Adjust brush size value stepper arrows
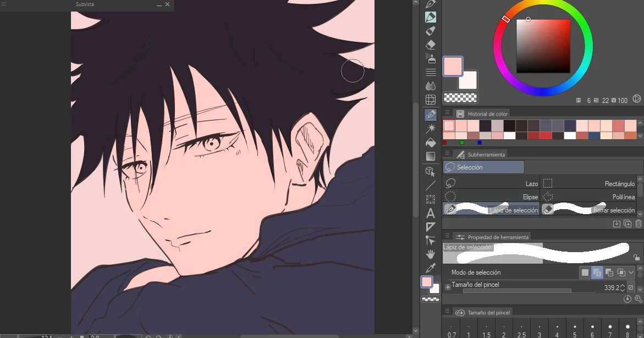644x338 pixels. coord(623,287)
